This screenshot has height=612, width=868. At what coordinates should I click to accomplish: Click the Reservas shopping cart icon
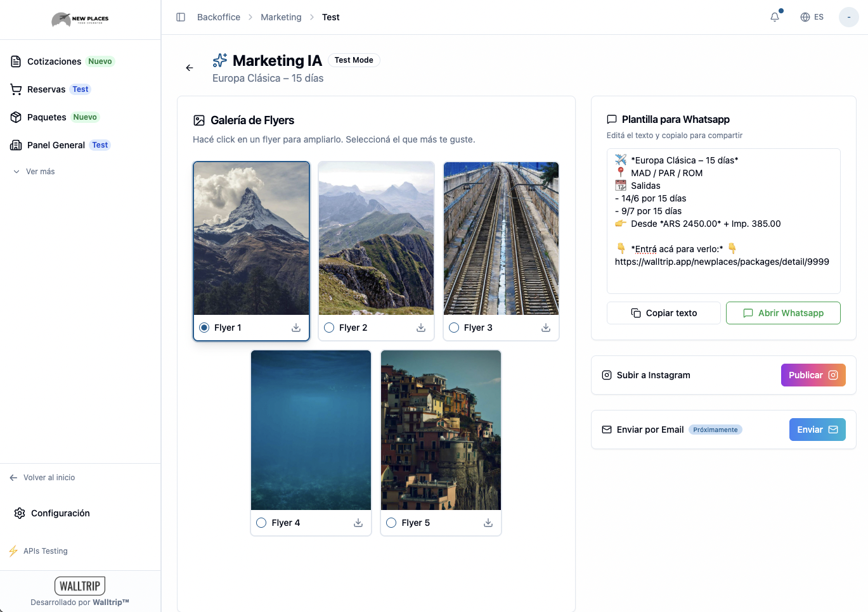pyautogui.click(x=16, y=89)
